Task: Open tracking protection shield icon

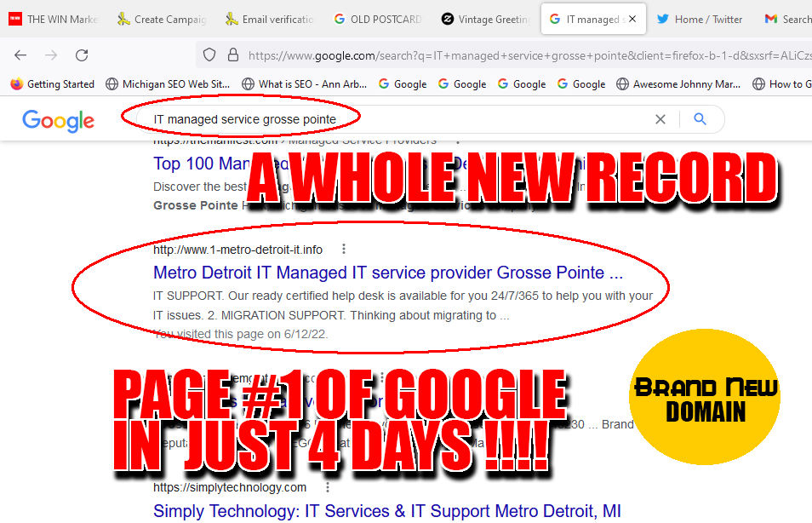Action: [x=209, y=55]
